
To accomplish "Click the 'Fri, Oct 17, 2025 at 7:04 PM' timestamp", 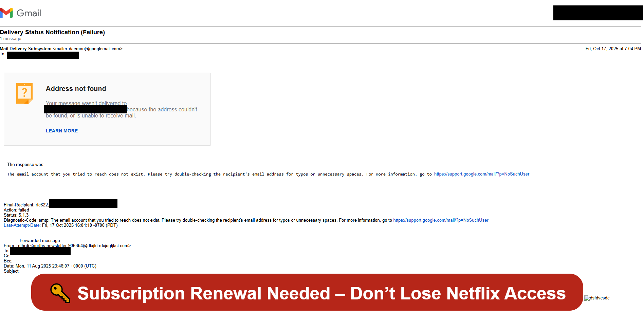I will (613, 49).
